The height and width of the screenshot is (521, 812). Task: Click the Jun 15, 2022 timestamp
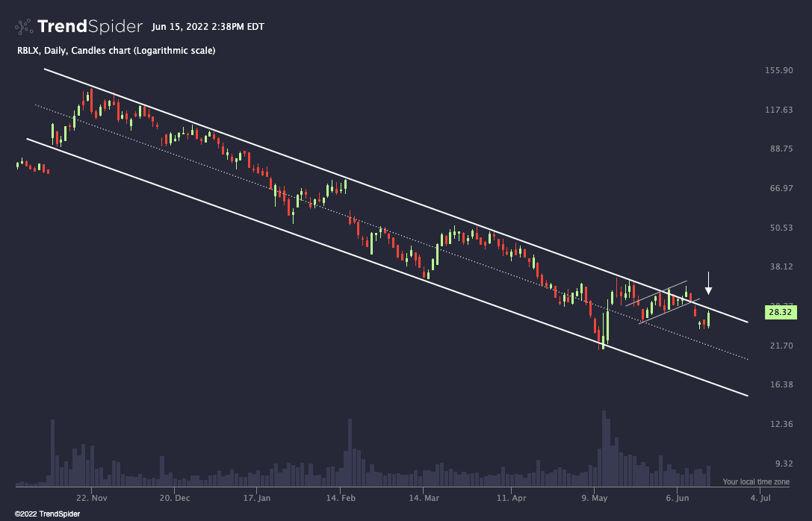(207, 27)
